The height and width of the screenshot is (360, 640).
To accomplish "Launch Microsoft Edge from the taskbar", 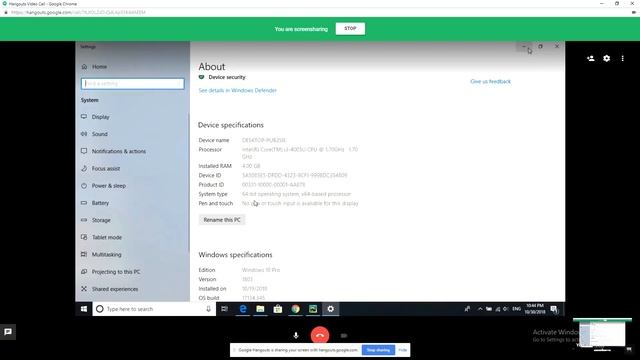I will click(242, 309).
